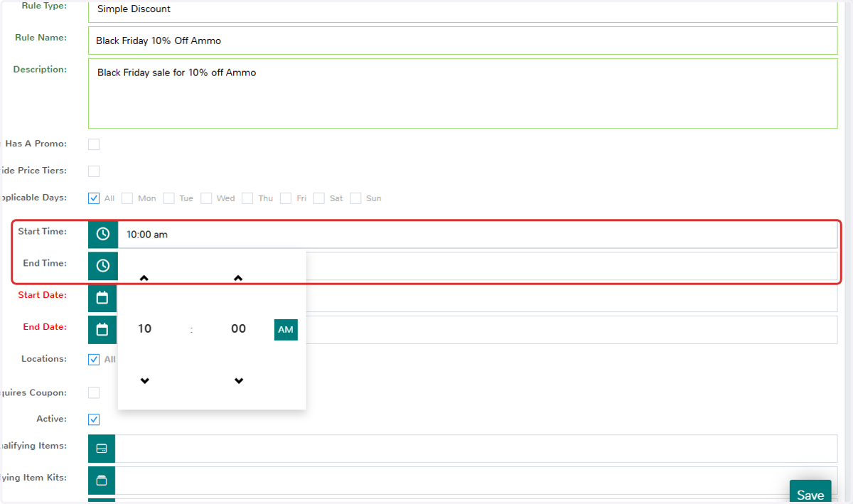Check the Tue day checkbox
This screenshot has height=504, width=853.
(x=168, y=198)
